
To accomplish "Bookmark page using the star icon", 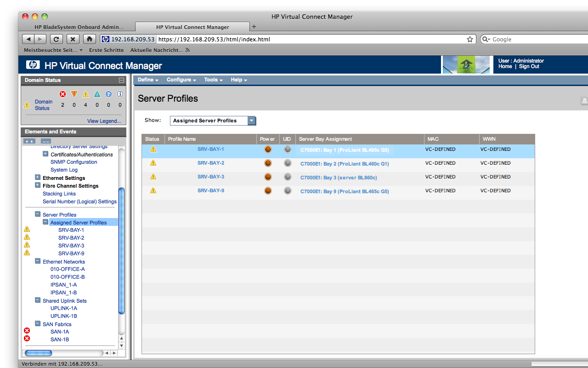I will (470, 40).
